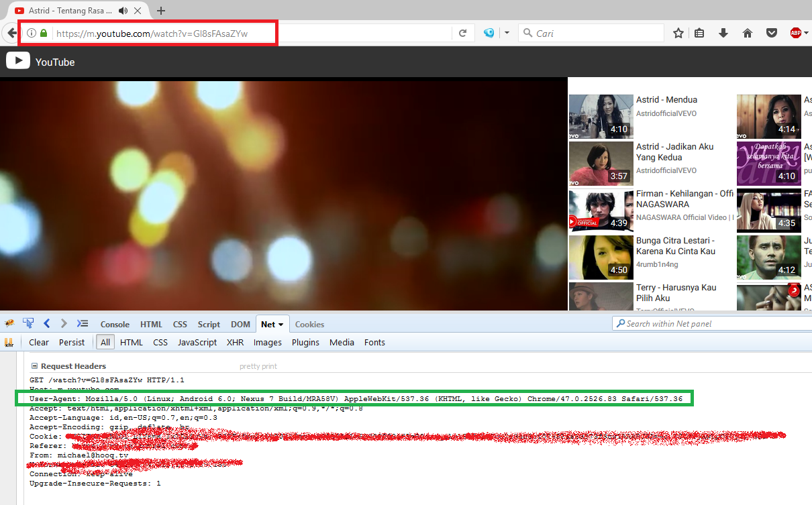The width and height of the screenshot is (812, 505).
Task: Bookmark this page with the star icon
Action: 678,33
